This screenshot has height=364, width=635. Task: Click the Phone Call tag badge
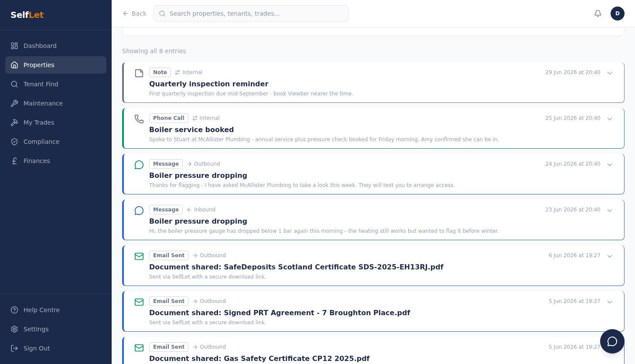(169, 118)
